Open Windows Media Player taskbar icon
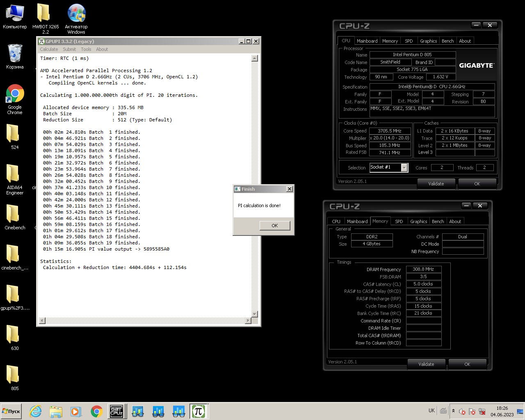The width and height of the screenshot is (525, 420). point(76,411)
